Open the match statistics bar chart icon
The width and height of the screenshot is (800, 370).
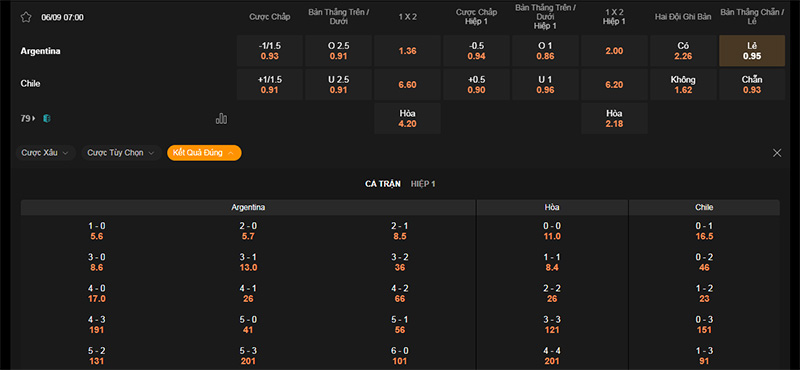click(x=221, y=118)
